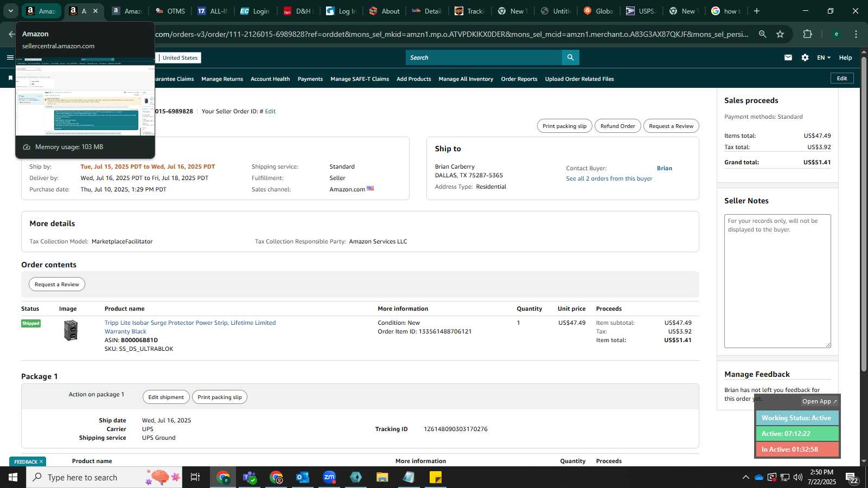
Task: Go back with the browser arrow
Action: click(11, 34)
